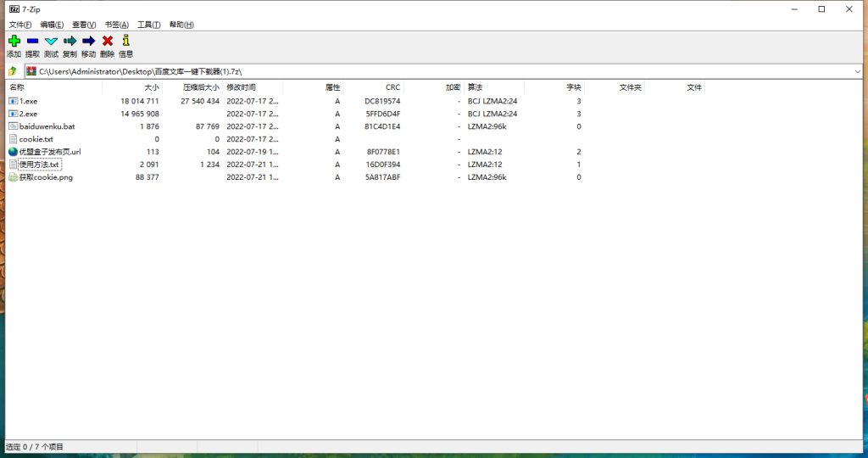
Task: Go up one folder level icon
Action: (x=13, y=71)
